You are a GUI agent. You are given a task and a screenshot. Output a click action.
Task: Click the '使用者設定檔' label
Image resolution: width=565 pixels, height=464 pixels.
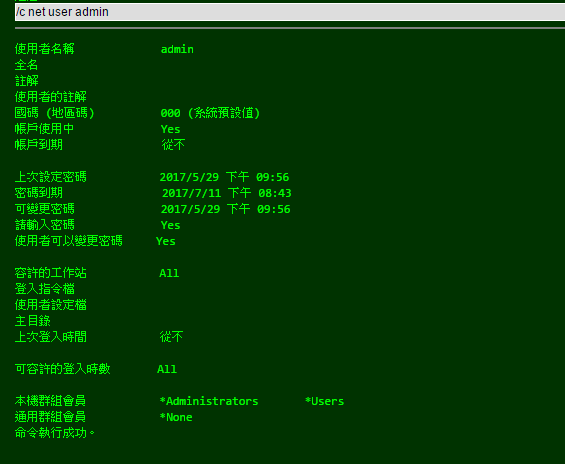click(x=50, y=305)
